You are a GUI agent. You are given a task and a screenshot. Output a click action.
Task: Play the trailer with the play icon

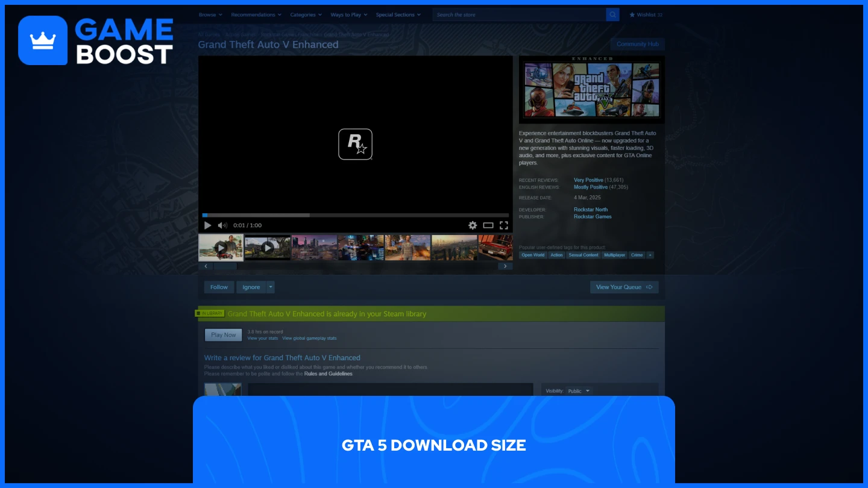pos(207,225)
